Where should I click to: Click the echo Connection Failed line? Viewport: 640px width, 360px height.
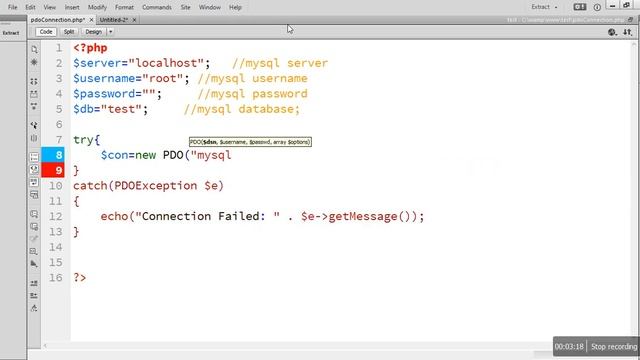(262, 216)
